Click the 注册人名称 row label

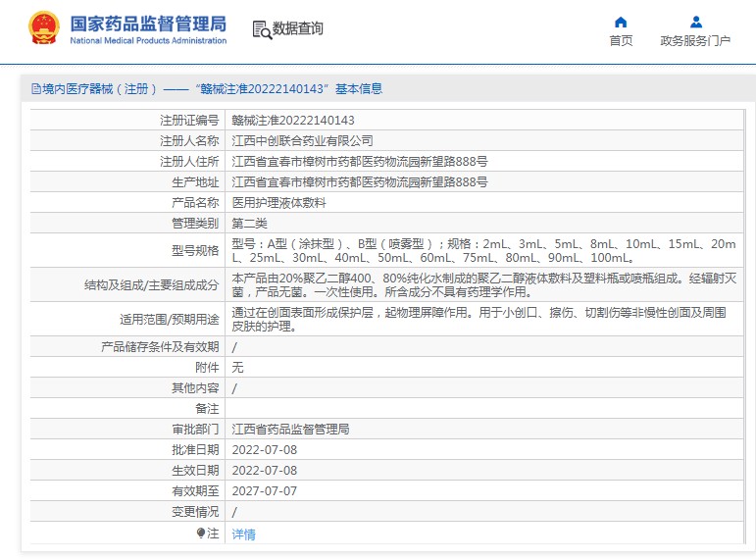(x=189, y=141)
